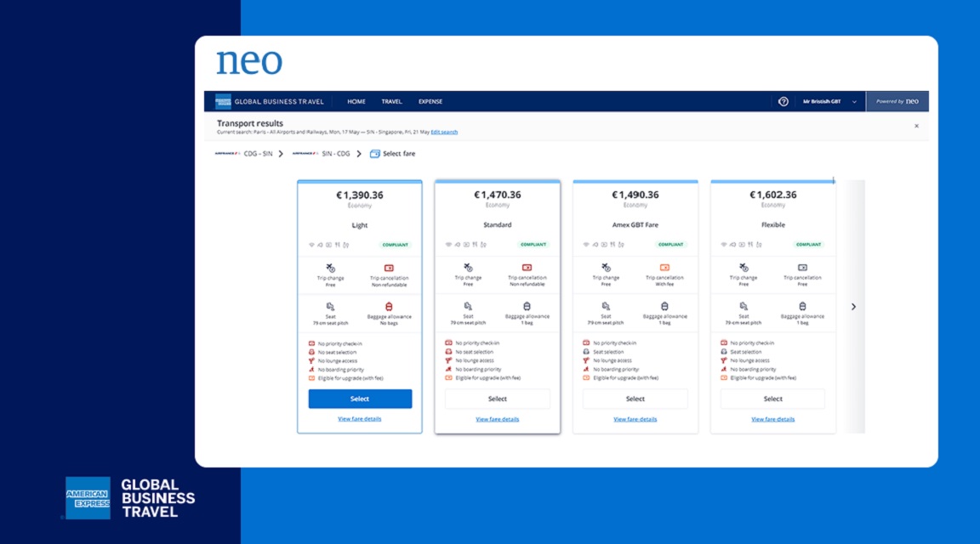
Task: View fare details for Standard fare
Action: 498,419
